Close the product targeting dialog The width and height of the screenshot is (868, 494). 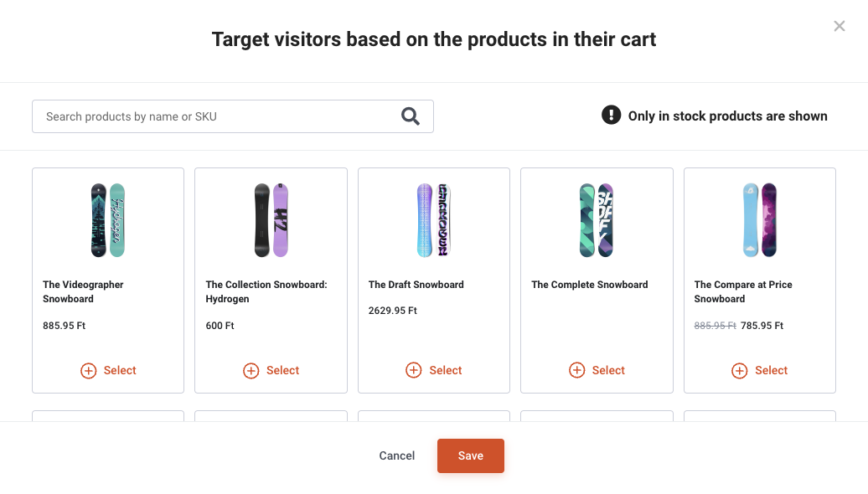[840, 26]
